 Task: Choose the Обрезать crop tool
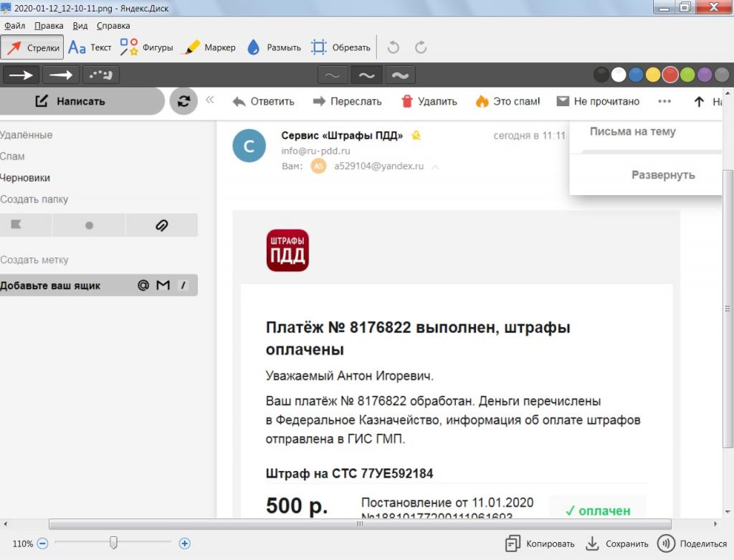tap(340, 47)
